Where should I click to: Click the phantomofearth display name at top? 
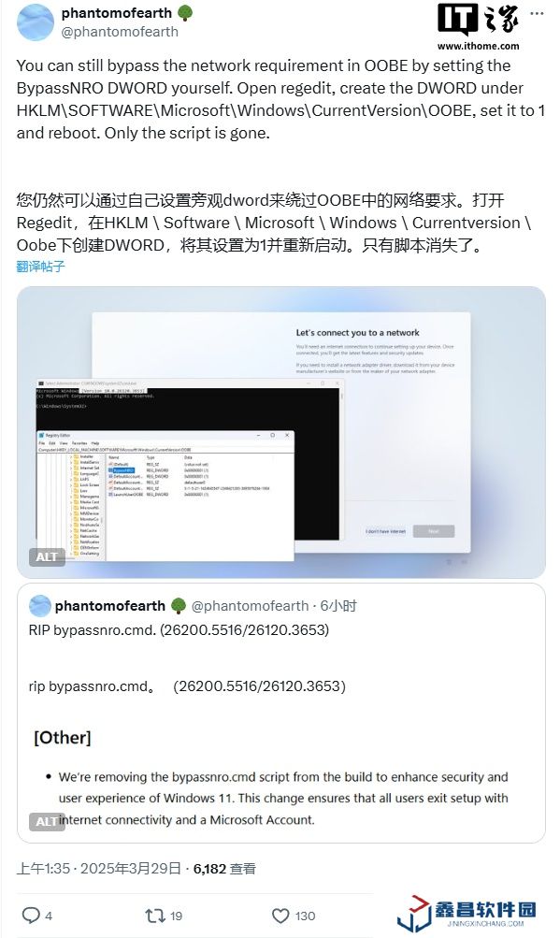click(x=116, y=12)
